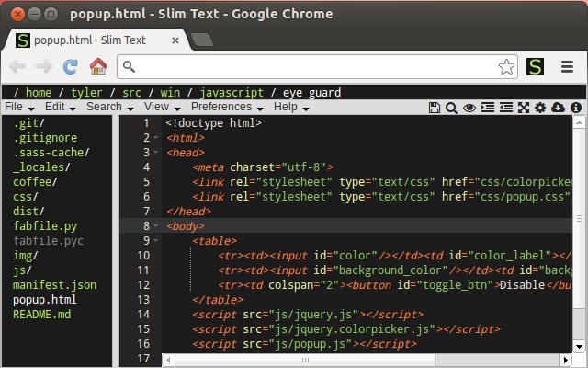This screenshot has height=368, width=588.
Task: Bookmark page with the star icon
Action: (506, 67)
